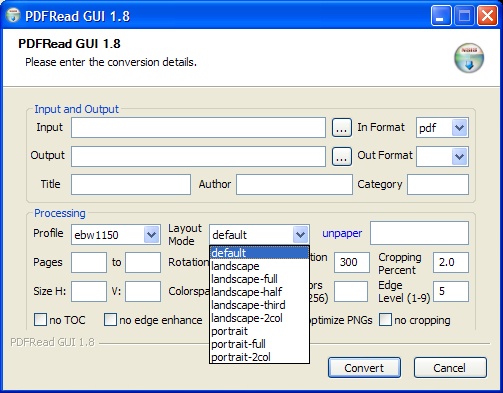The width and height of the screenshot is (503, 393).
Task: Click the Pages start field
Action: pyautogui.click(x=89, y=262)
